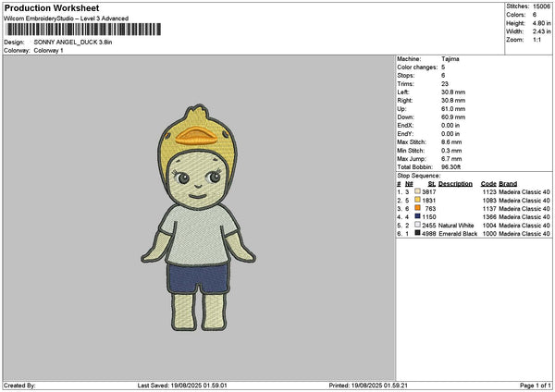Click the Max Stitch value '8.6 mm'
The width and height of the screenshot is (555, 392).
(x=451, y=142)
